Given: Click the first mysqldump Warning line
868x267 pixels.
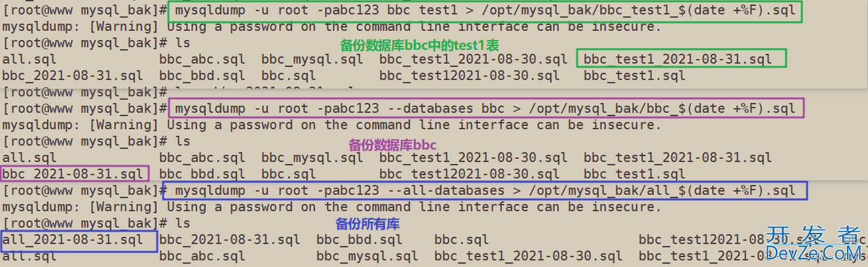Looking at the screenshot, I should 331,27.
